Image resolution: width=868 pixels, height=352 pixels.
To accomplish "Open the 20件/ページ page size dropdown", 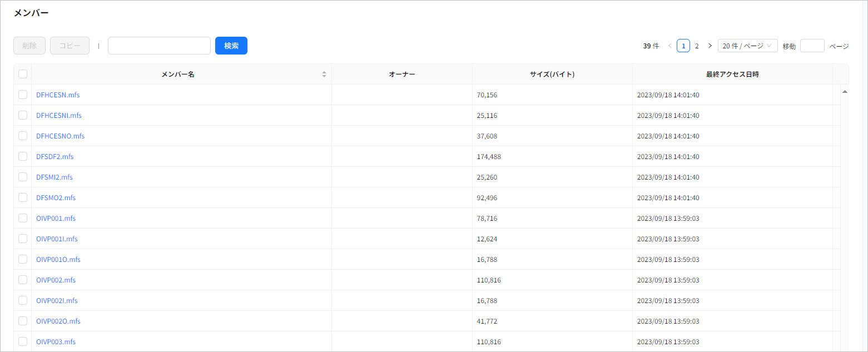I will point(747,46).
